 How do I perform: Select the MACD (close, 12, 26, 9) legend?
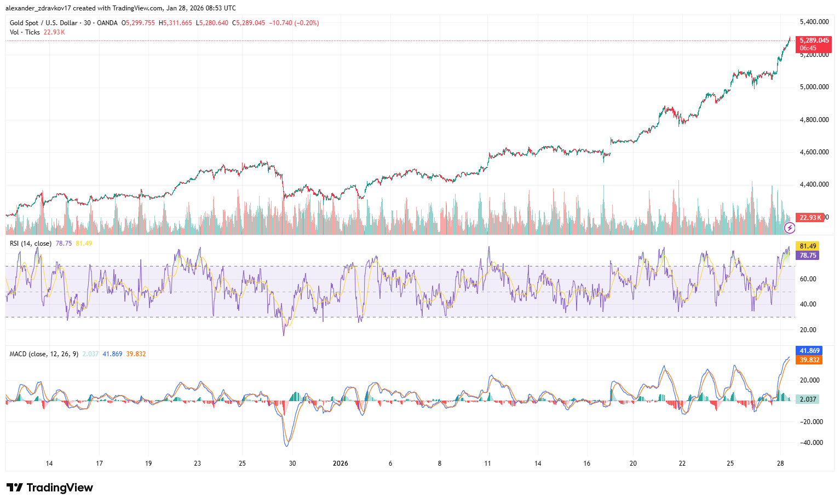click(x=43, y=354)
